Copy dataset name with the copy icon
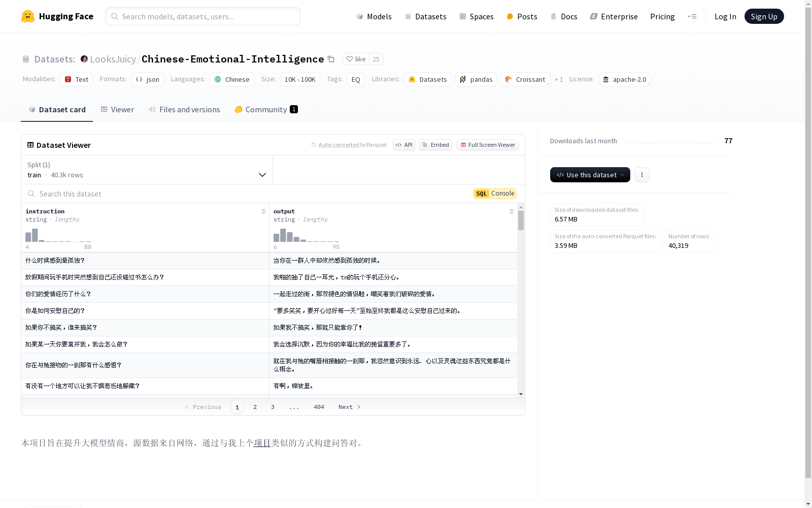 (331, 59)
